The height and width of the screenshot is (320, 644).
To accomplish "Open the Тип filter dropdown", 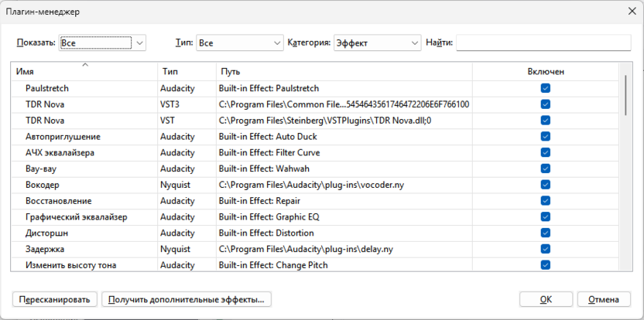I will [x=240, y=43].
